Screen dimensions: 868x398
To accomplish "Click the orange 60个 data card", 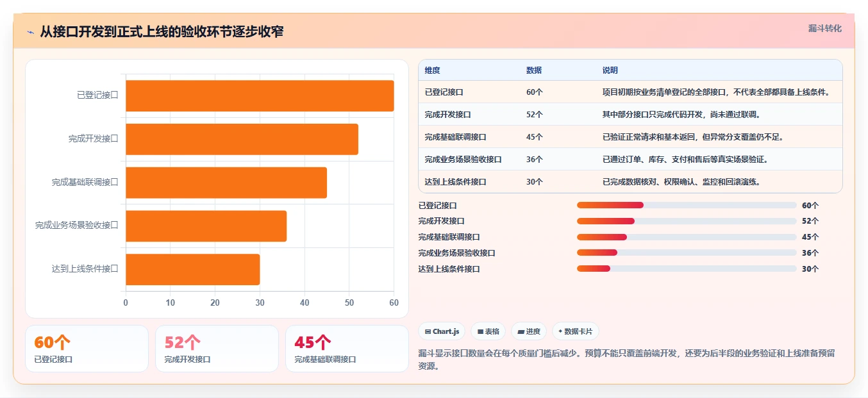I will [87, 349].
